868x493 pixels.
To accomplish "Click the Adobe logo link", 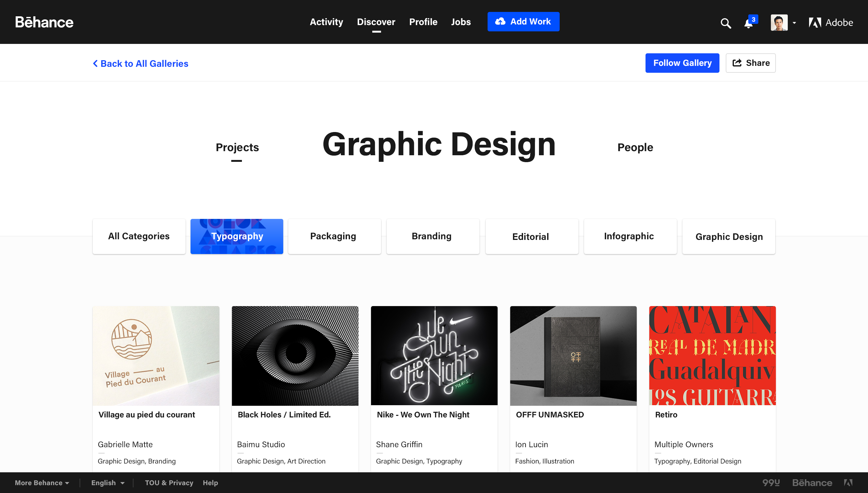I will pyautogui.click(x=831, y=23).
